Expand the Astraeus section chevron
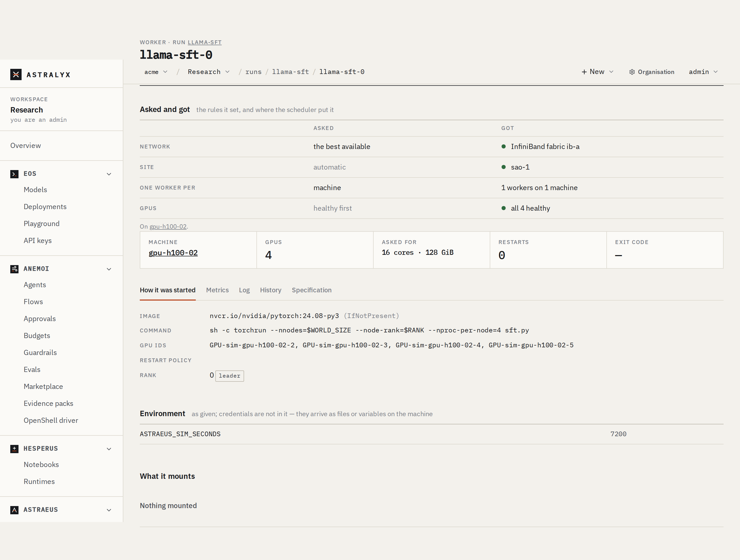The width and height of the screenshot is (740, 560). [109, 510]
